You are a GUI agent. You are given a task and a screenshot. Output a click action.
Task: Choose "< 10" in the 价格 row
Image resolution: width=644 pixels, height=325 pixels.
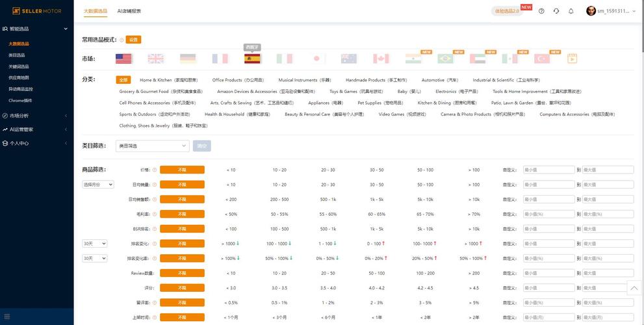[x=231, y=170]
